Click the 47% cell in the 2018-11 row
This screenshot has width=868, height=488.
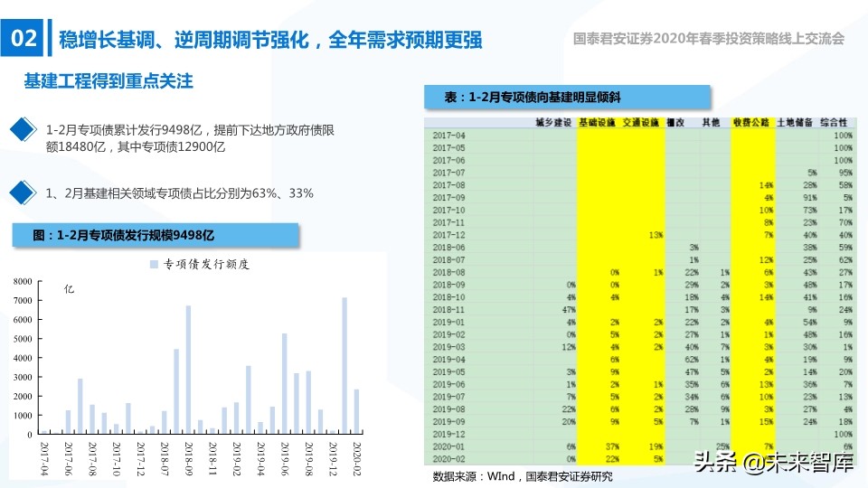click(x=569, y=309)
